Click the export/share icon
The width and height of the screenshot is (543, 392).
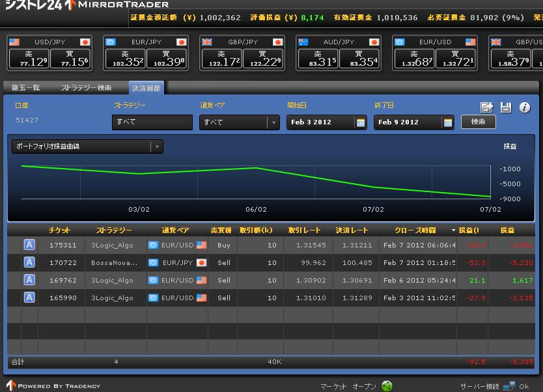pyautogui.click(x=486, y=107)
